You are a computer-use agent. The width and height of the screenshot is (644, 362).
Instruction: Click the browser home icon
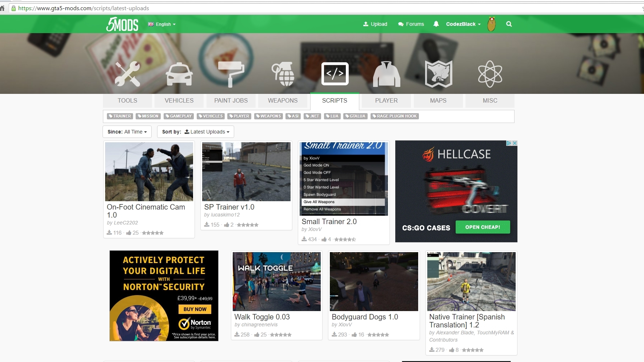(2, 8)
